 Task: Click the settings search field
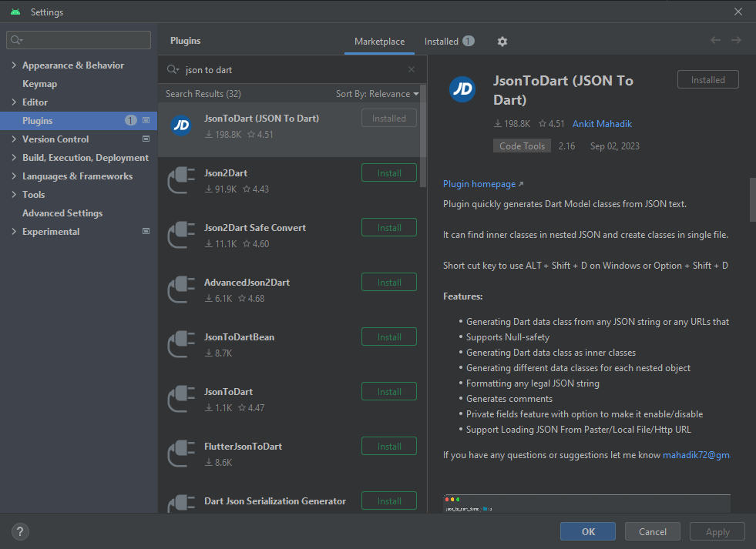click(x=79, y=40)
